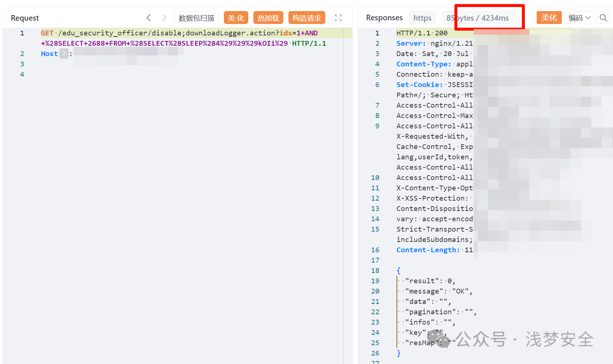Screen dimensions: 613x364
Task: Click the Request panel title
Action: click(25, 18)
